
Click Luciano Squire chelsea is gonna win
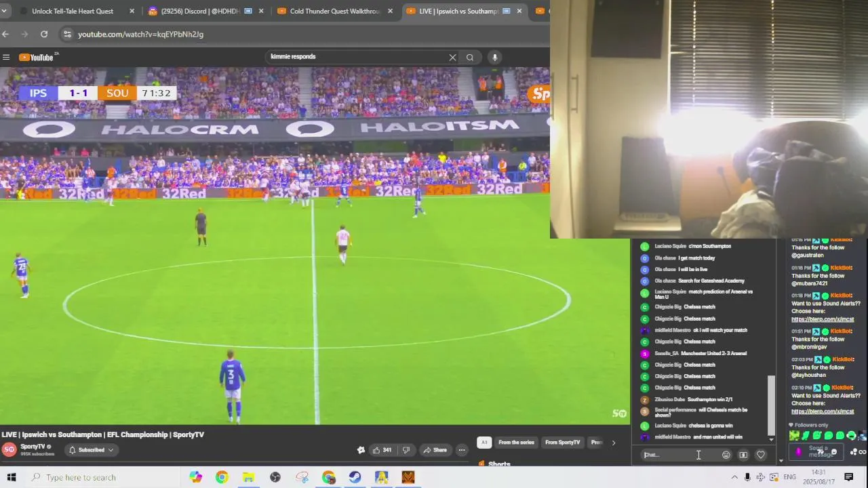(693, 426)
